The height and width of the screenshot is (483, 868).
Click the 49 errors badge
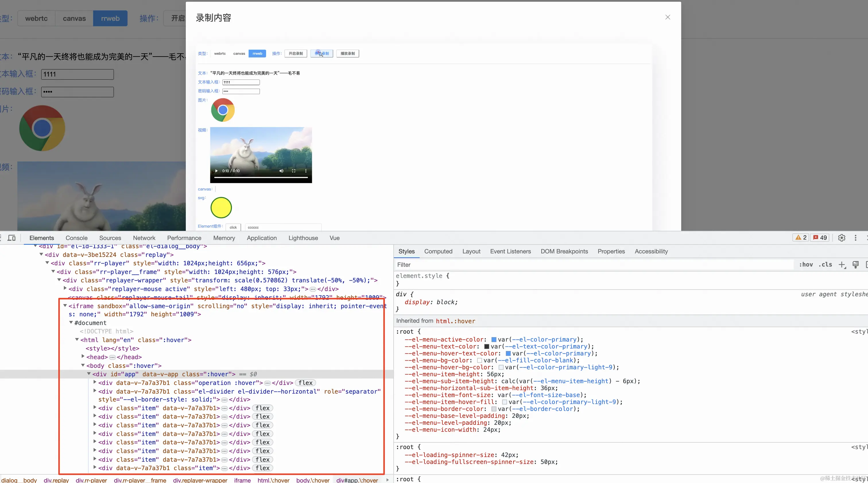819,238
